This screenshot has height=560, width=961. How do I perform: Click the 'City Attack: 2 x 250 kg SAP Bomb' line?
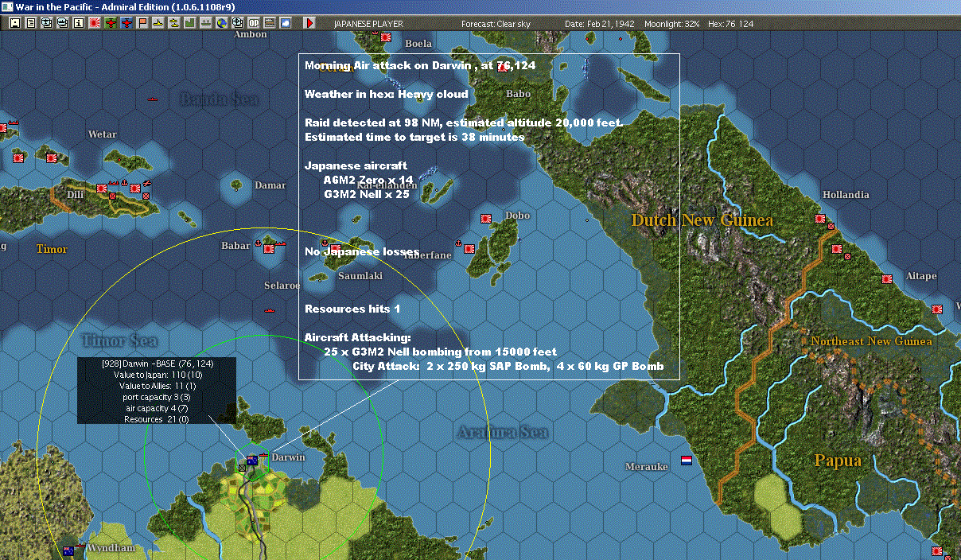(508, 367)
